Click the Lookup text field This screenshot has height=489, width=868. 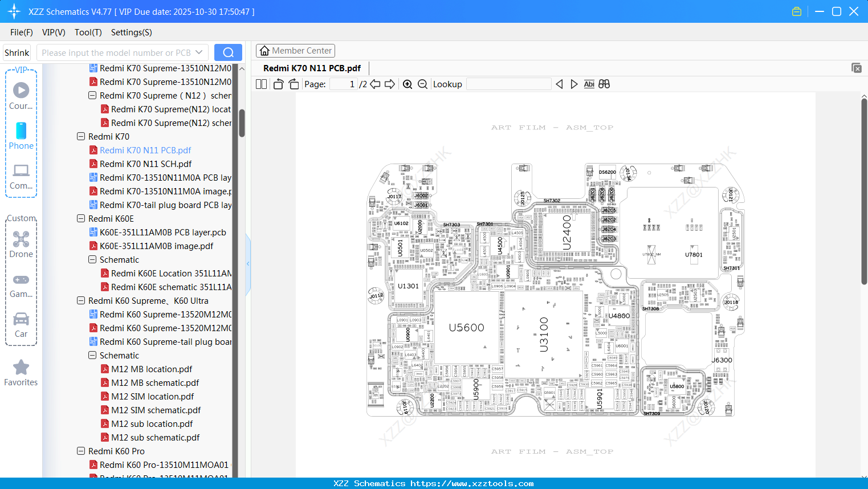point(509,84)
